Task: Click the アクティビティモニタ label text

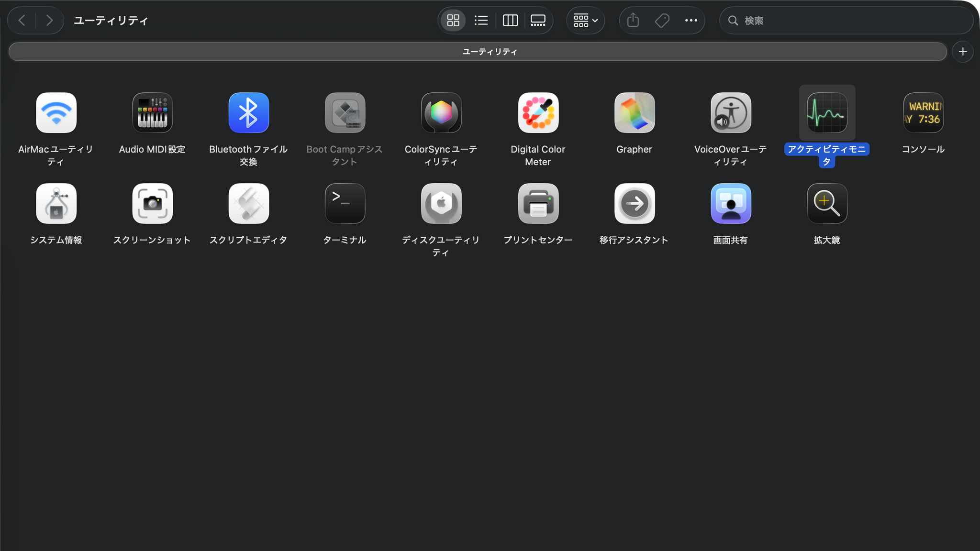Action: tap(827, 155)
